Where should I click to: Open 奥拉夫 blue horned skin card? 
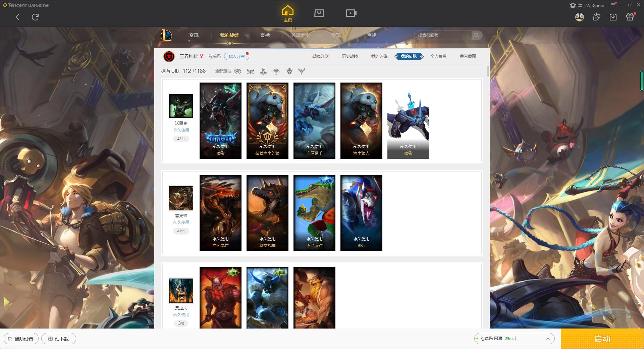(267, 298)
